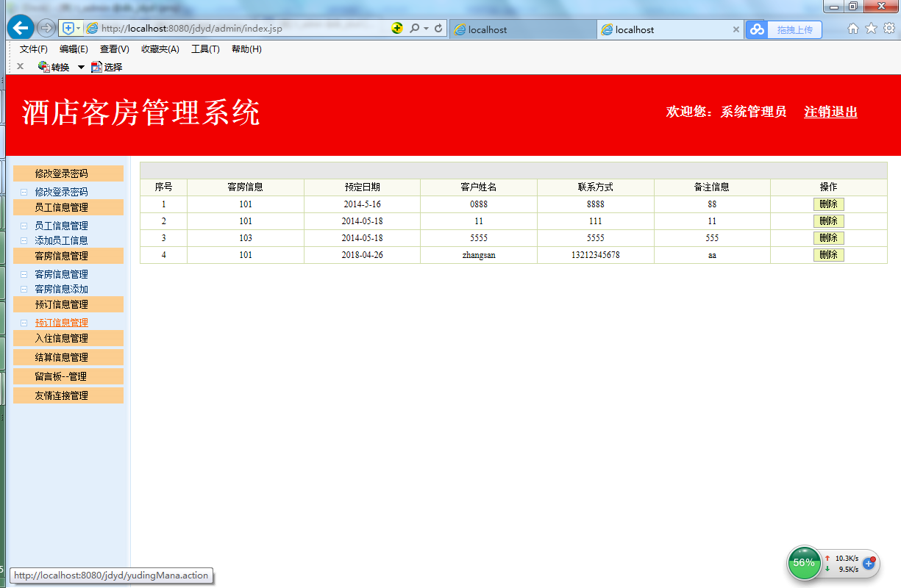
Task: Delete zhangsan booking row
Action: [829, 255]
